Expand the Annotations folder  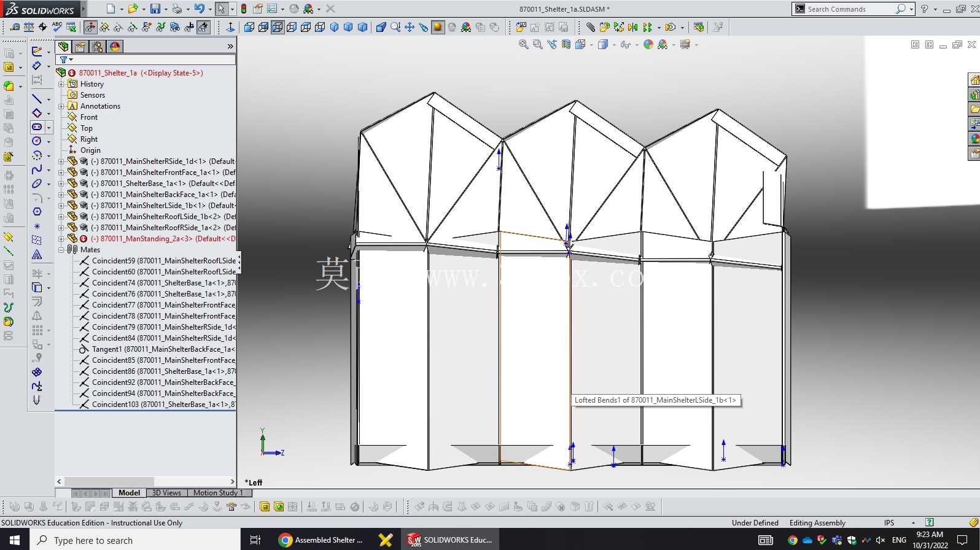click(61, 106)
